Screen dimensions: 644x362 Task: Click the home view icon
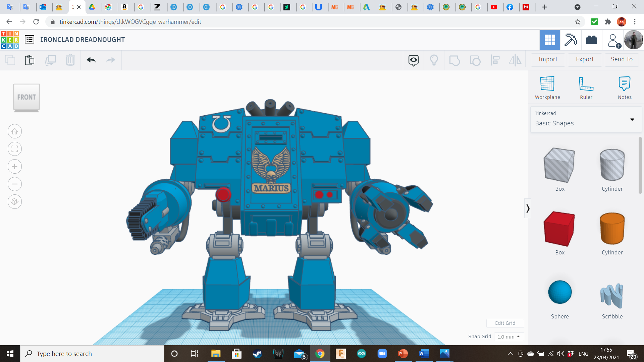pyautogui.click(x=14, y=131)
